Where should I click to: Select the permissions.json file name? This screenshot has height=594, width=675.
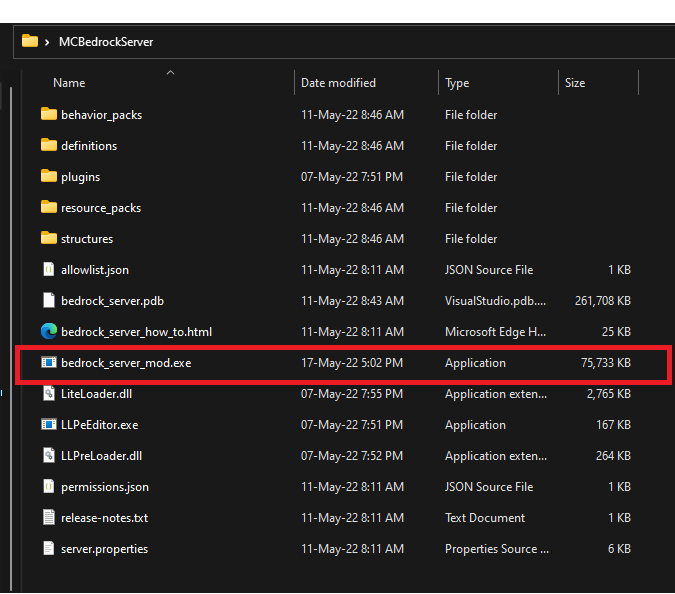pyautogui.click(x=105, y=487)
